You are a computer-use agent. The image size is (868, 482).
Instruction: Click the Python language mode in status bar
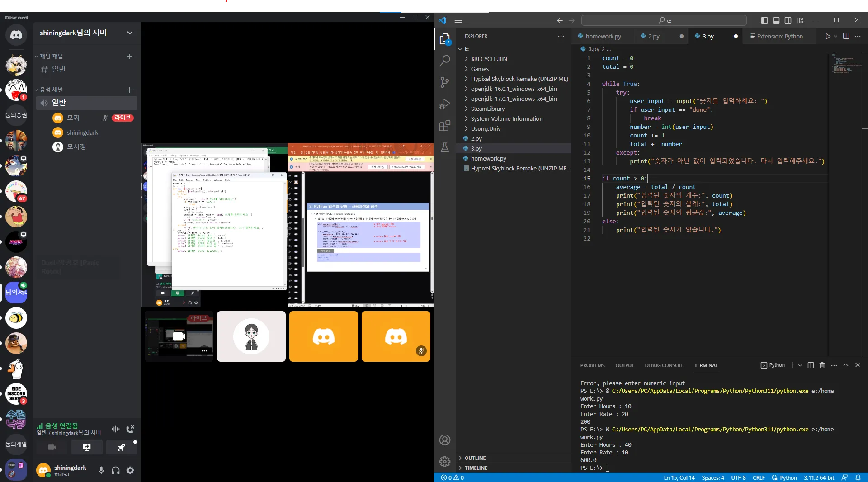788,477
